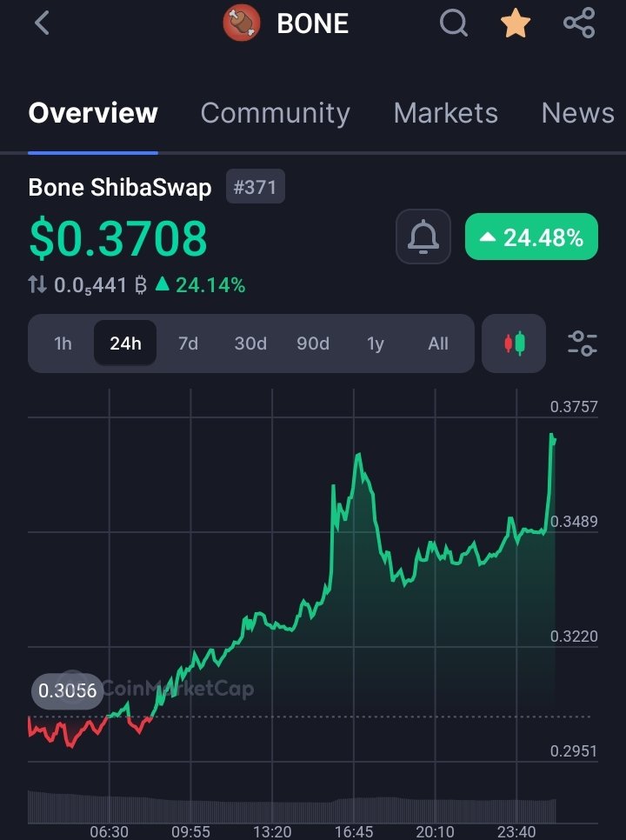Tap the 0.3757 axis label

click(574, 407)
